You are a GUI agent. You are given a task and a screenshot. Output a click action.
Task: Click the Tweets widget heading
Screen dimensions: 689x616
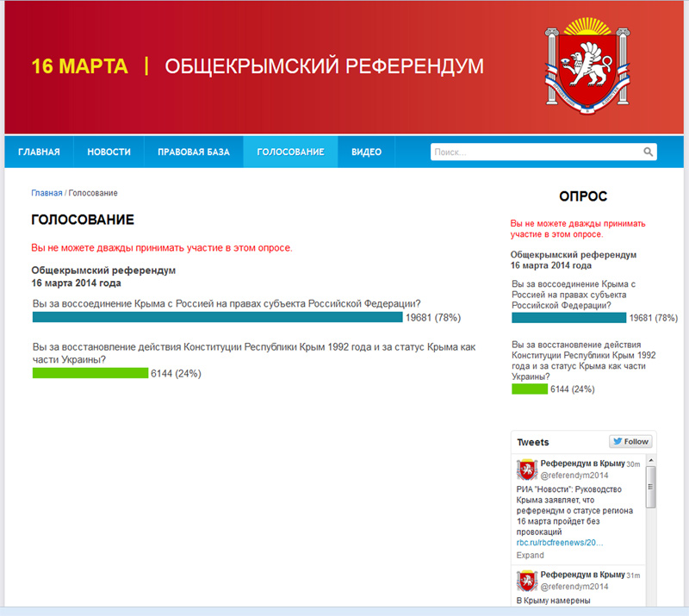pyautogui.click(x=532, y=442)
